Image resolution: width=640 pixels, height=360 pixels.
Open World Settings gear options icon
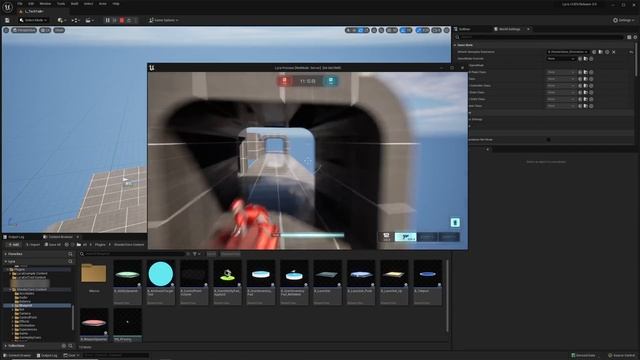click(635, 37)
